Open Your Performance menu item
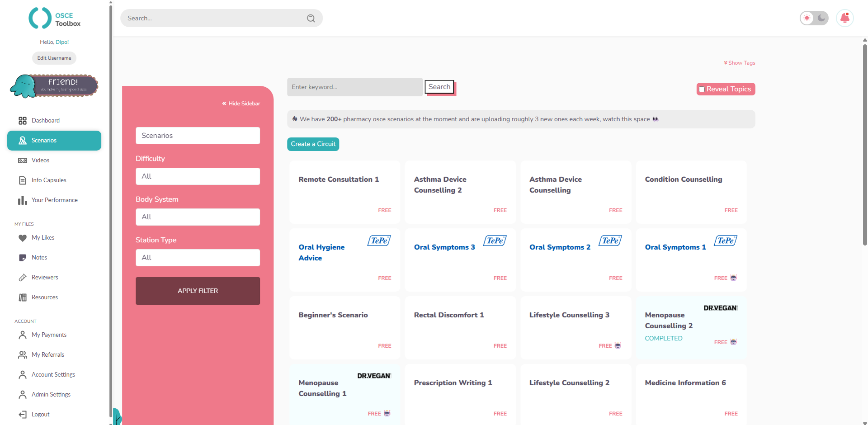The height and width of the screenshot is (425, 868). (54, 200)
